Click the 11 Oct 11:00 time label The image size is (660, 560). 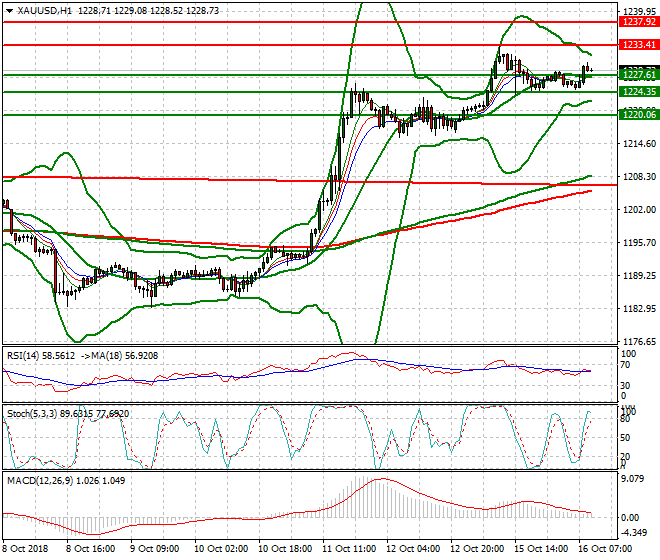pyautogui.click(x=349, y=549)
